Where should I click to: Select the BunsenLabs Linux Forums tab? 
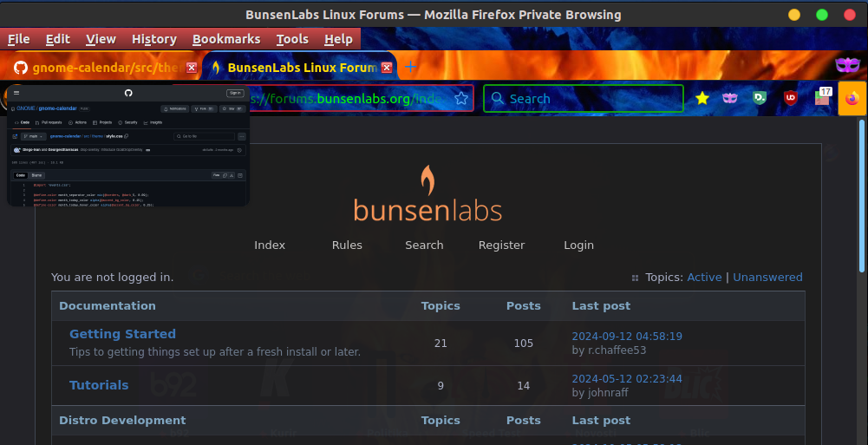coord(299,68)
